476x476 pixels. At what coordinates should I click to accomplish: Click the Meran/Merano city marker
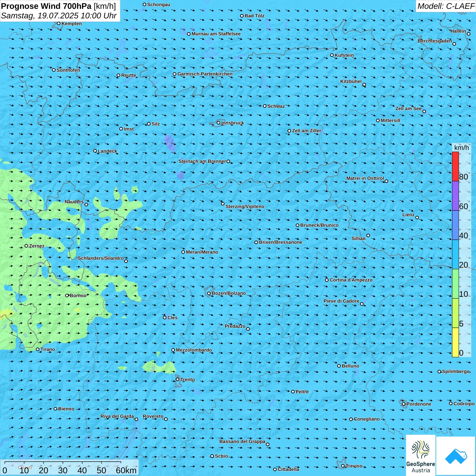[x=183, y=252]
